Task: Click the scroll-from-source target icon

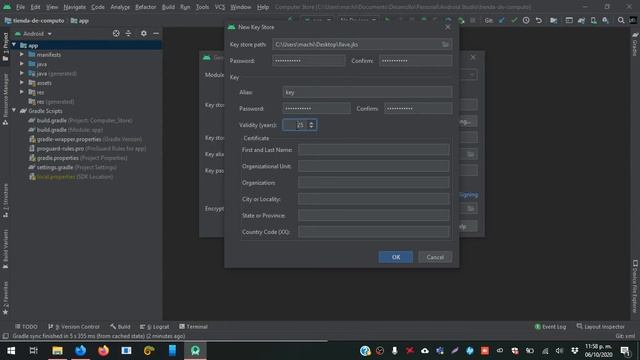Action: coord(116,33)
